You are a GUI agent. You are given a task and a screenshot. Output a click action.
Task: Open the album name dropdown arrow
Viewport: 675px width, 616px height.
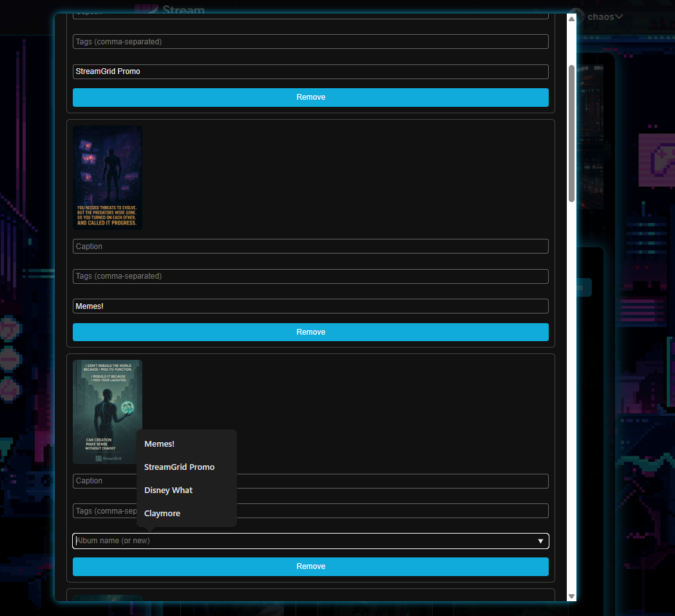click(x=540, y=541)
